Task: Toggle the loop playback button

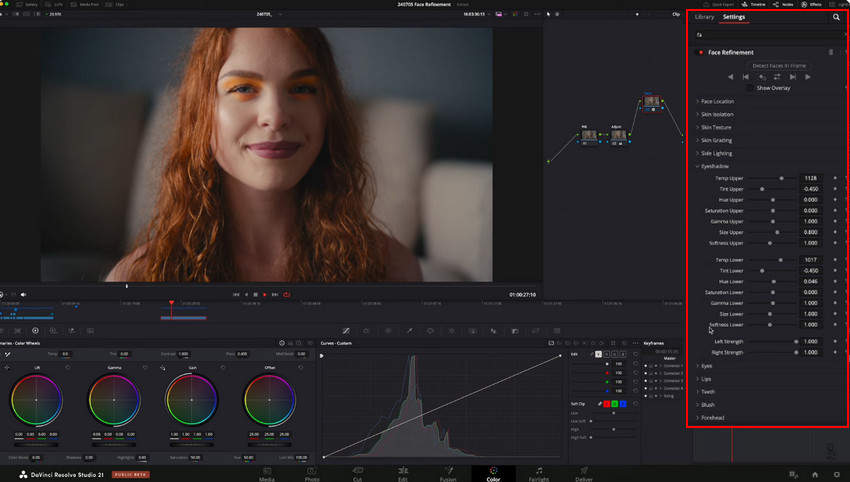Action: (x=286, y=294)
